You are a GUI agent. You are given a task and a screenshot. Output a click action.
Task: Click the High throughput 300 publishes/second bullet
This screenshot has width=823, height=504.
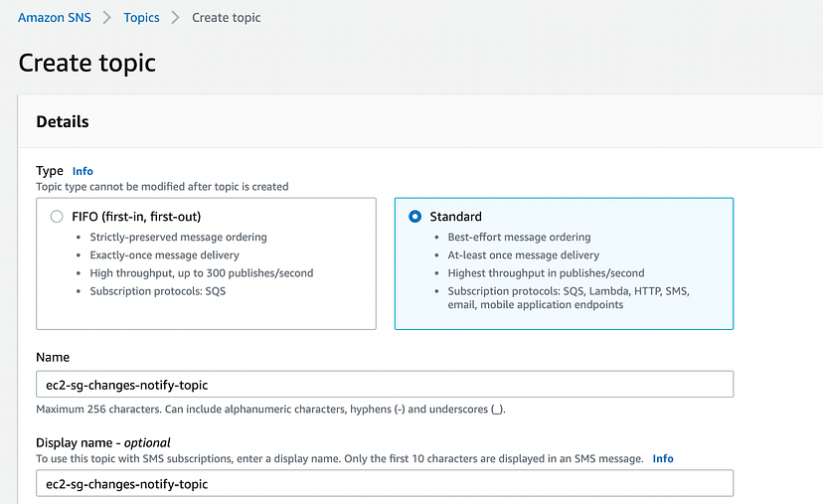[x=202, y=273]
